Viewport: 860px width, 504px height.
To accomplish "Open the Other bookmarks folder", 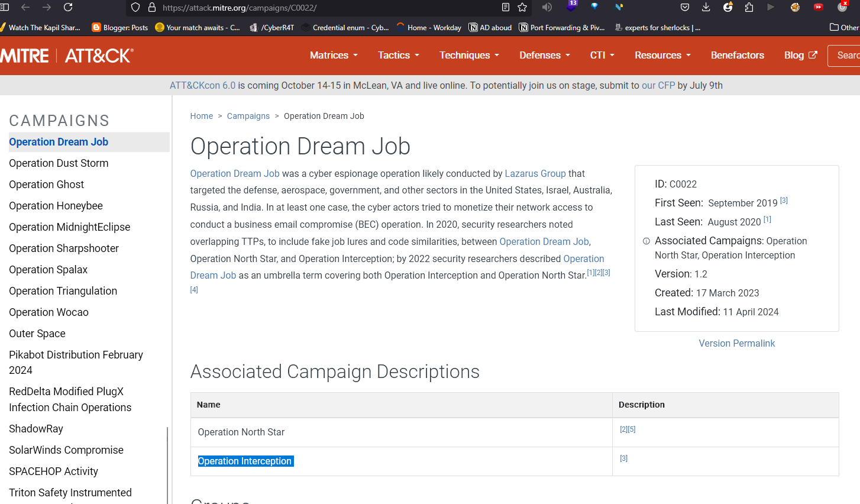I will pos(845,28).
